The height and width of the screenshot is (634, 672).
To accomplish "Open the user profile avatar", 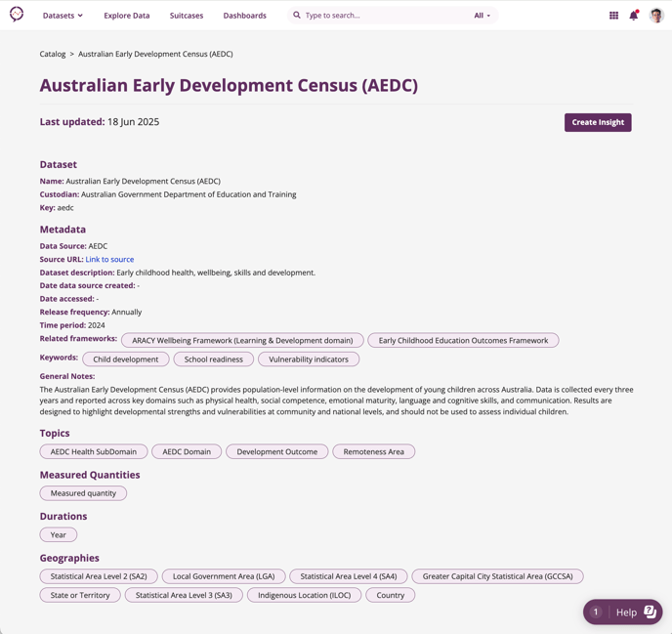I will pos(656,16).
